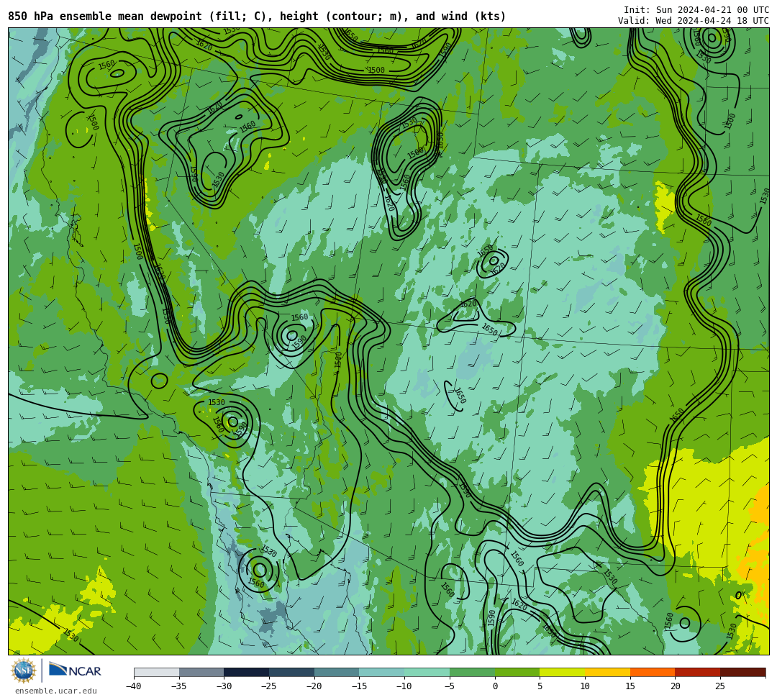
Task: Pick the orange 15 to 20 colorbar segment
Action: point(653,672)
